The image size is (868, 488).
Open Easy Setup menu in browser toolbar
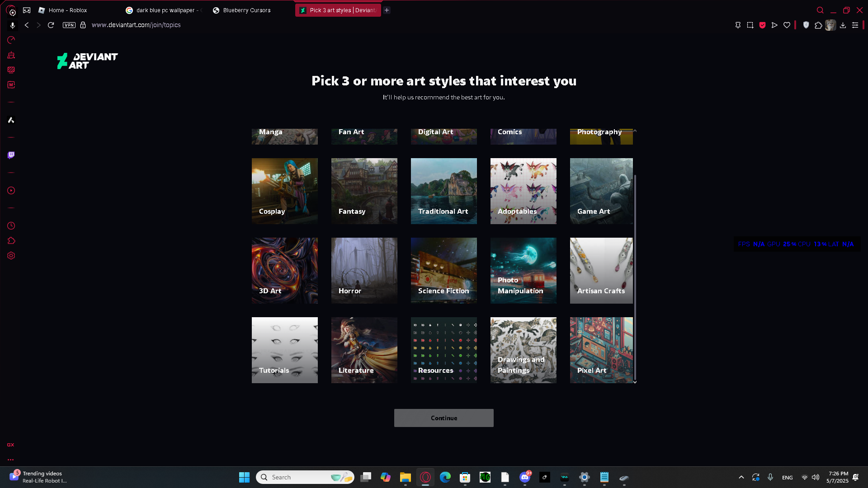(x=855, y=25)
